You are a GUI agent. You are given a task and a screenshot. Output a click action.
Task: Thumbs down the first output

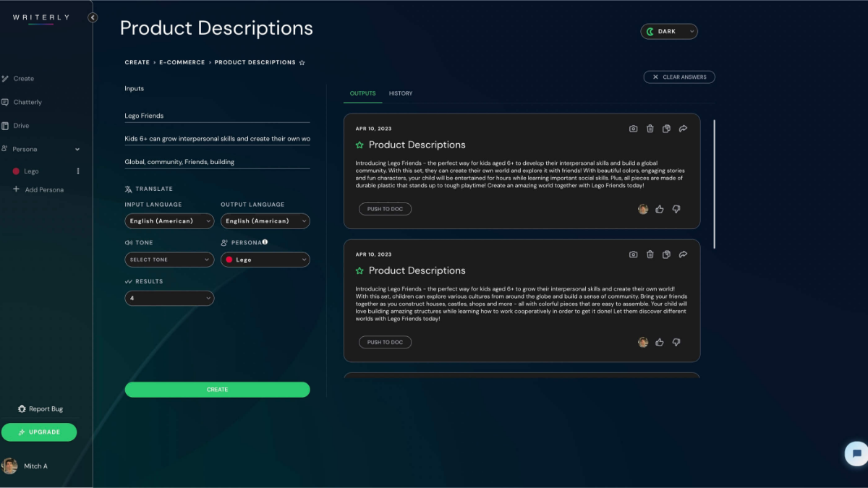point(676,209)
